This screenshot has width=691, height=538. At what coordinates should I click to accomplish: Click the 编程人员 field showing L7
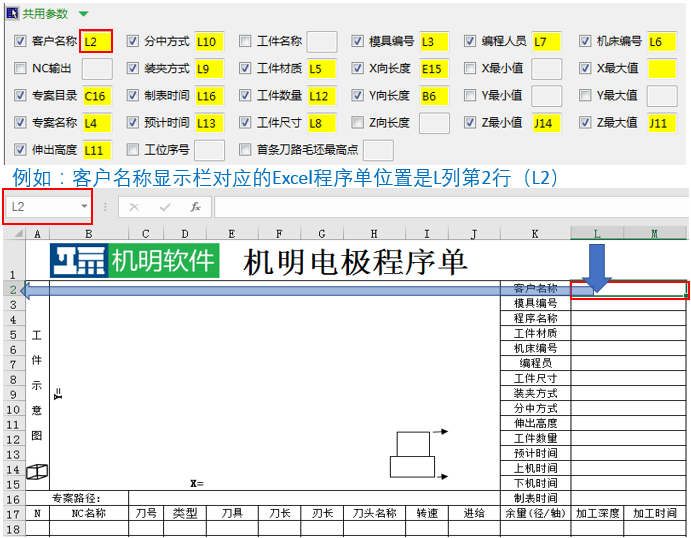tap(546, 41)
